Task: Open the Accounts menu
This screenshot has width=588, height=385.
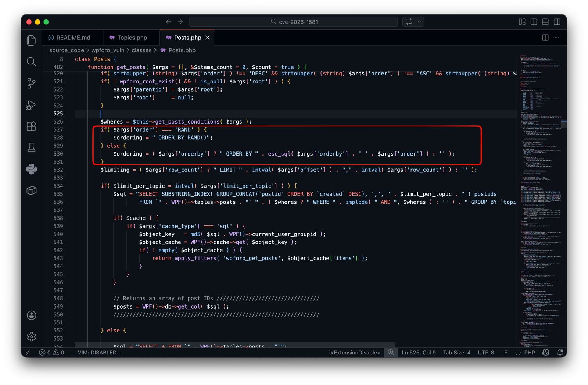Action: coord(32,315)
